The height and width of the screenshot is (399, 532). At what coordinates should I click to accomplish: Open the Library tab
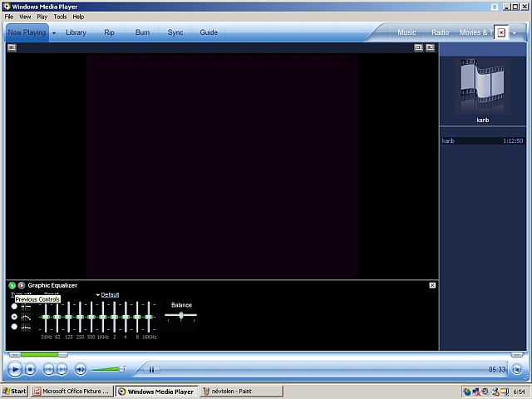(76, 32)
